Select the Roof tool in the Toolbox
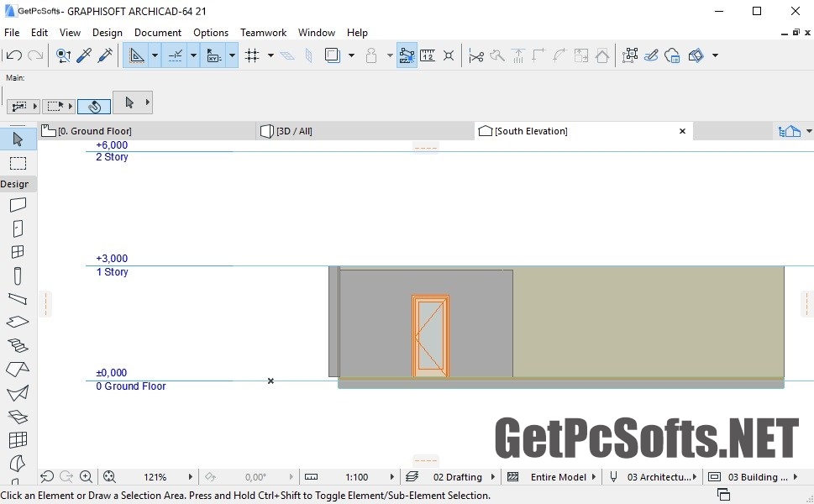814x504 pixels. point(18,369)
